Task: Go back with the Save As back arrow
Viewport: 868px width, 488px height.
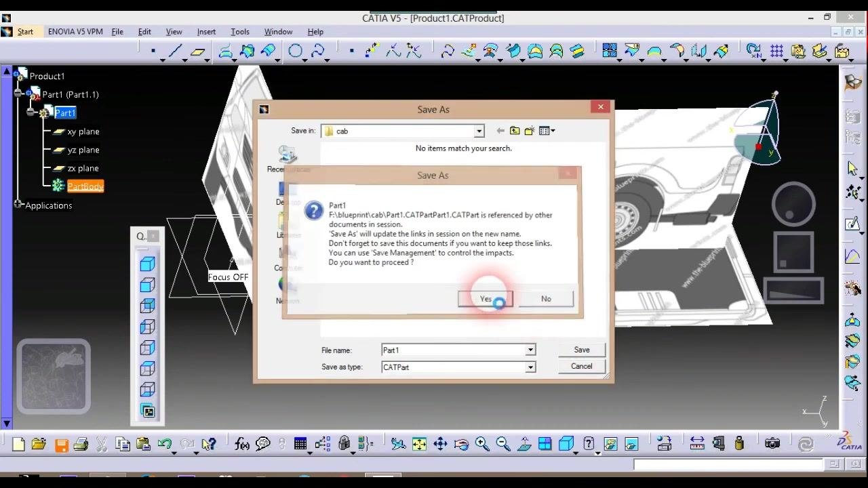Action: pyautogui.click(x=500, y=131)
